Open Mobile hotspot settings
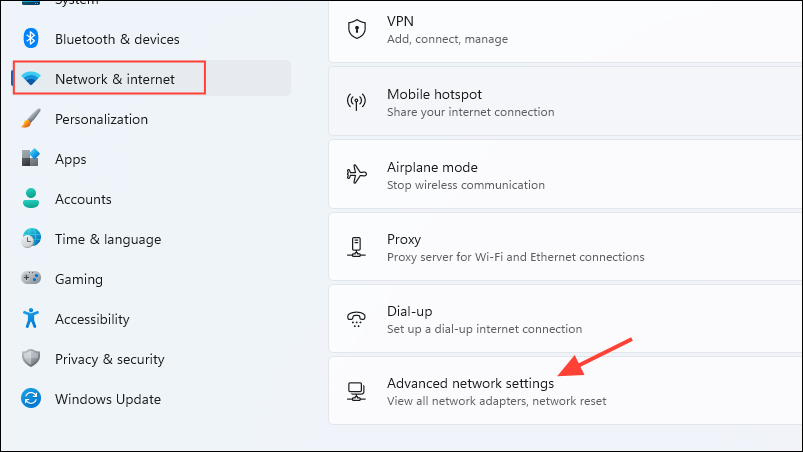Screen dimensions: 803x452 coord(565,102)
